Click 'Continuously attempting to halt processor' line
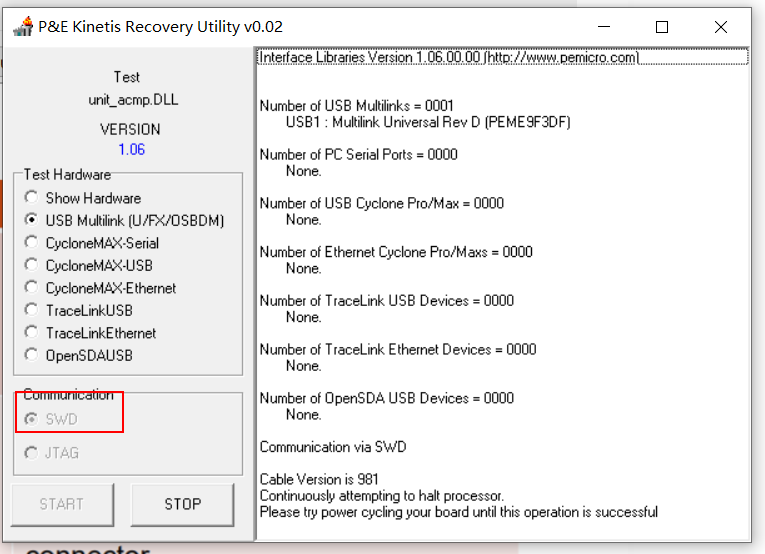 click(x=382, y=496)
